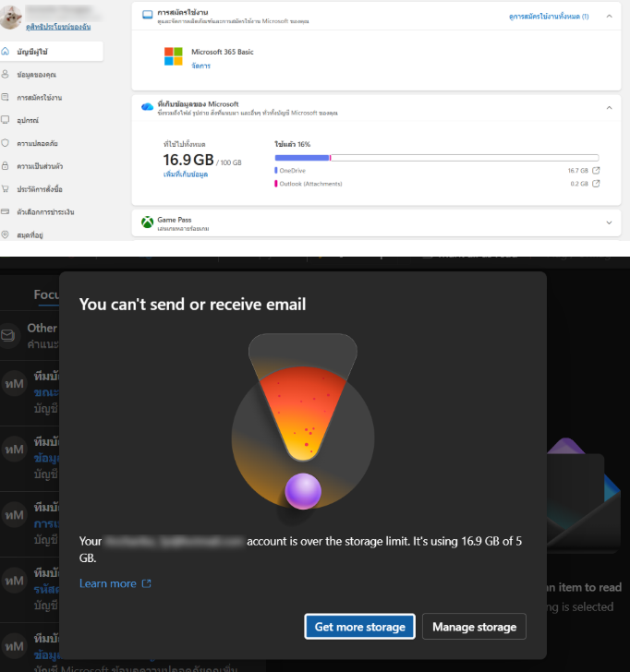Screen dimensions: 630x672
Task: Click the privacy lock icon in the sidebar
Action: [6, 166]
